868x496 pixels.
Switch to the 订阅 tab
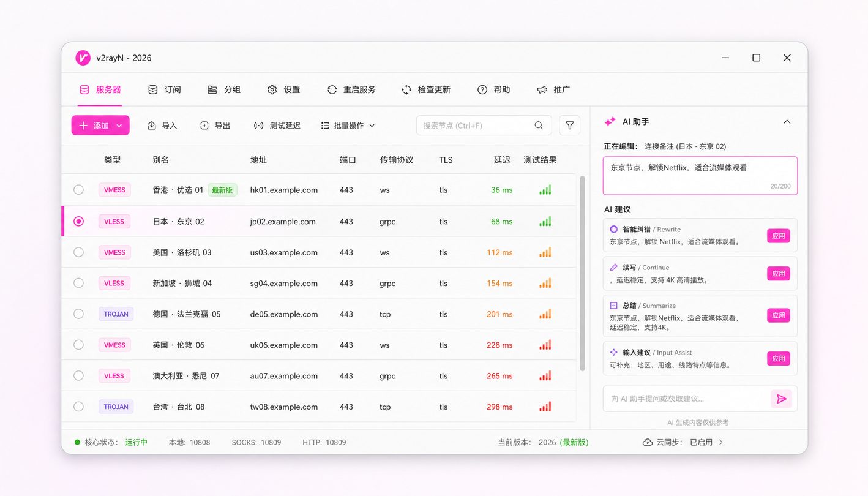pos(165,89)
